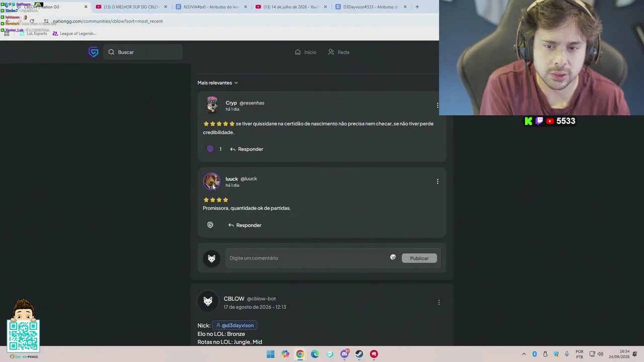Open the options menu on Cryp's comment
Image resolution: width=644 pixels, height=362 pixels.
(438, 105)
